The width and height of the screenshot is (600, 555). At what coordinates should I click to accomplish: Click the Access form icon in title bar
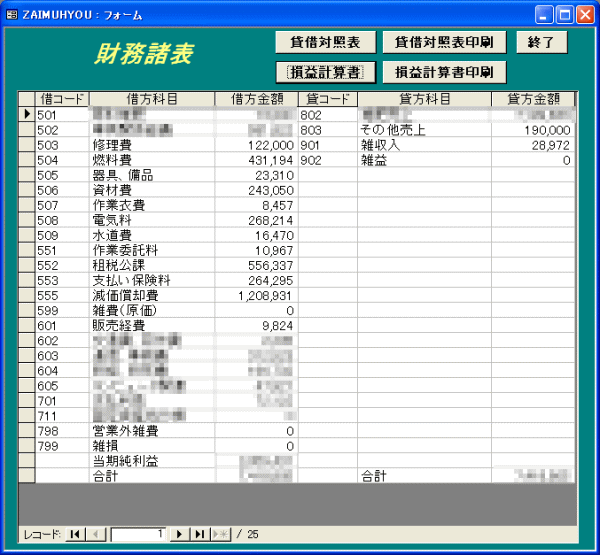click(12, 14)
